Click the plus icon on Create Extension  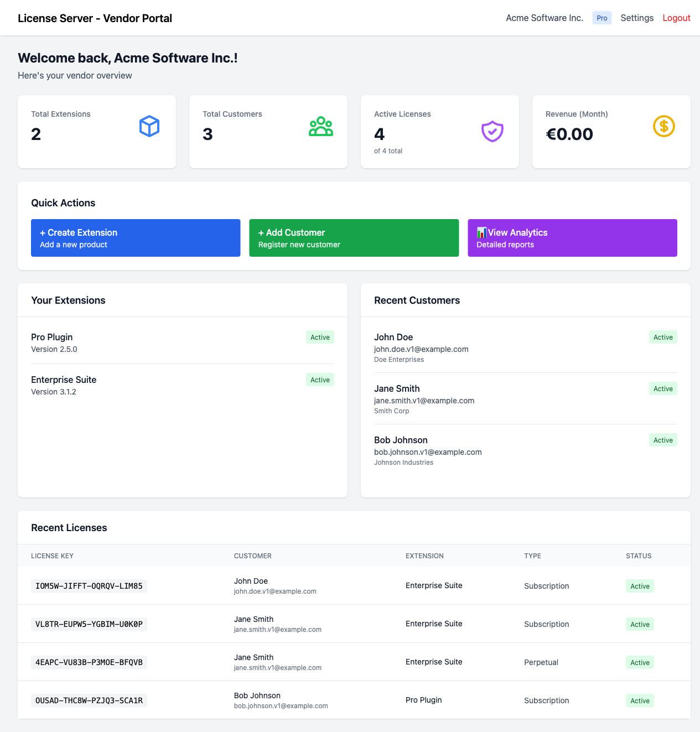[42, 232]
